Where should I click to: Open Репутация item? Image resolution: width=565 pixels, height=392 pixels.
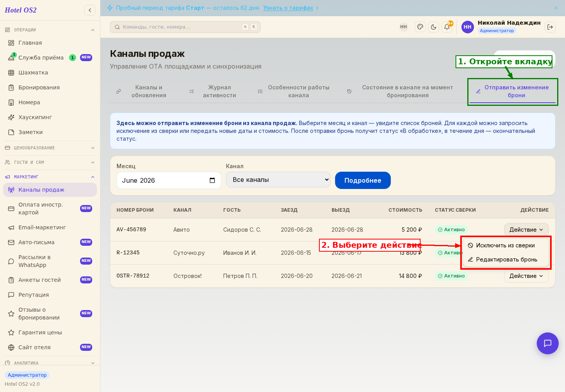pyautogui.click(x=50, y=295)
